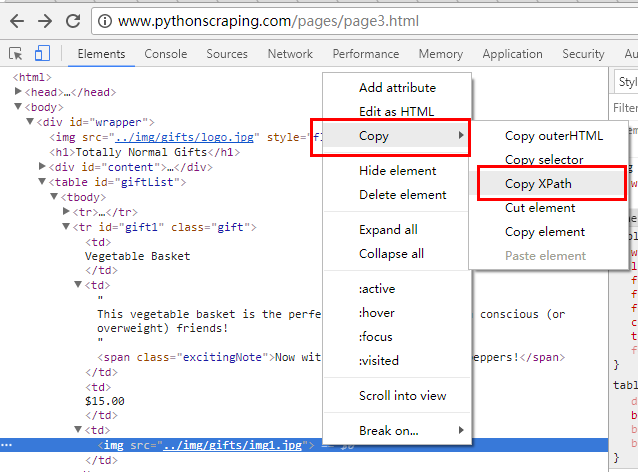Open the Copy submenu entry
The height and width of the screenshot is (472, 638).
click(397, 136)
